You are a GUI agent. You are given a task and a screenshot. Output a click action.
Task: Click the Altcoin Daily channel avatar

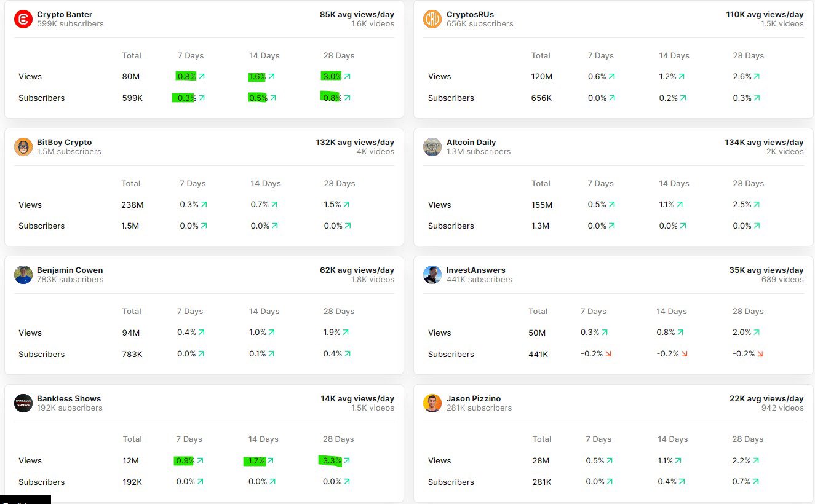pos(432,147)
